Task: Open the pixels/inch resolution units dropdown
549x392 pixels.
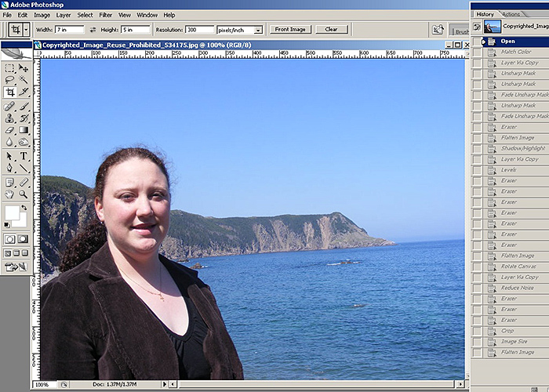Action: (x=258, y=31)
